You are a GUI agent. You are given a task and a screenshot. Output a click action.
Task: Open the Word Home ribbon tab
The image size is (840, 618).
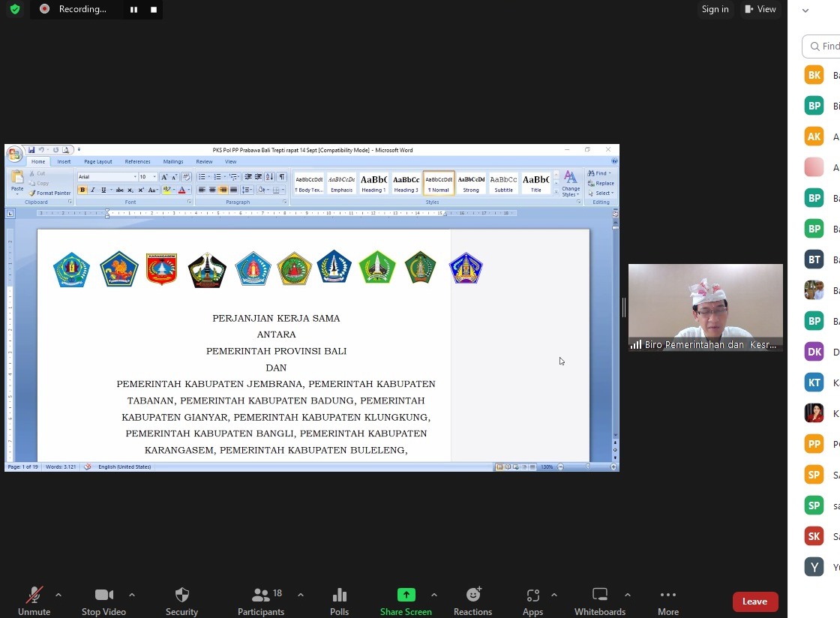click(38, 161)
